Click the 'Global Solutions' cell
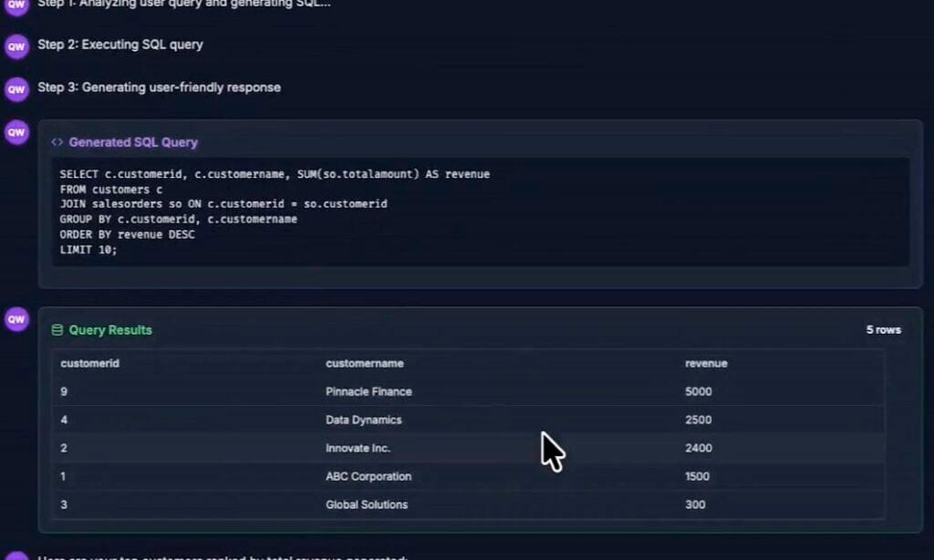The image size is (934, 560). coord(367,504)
